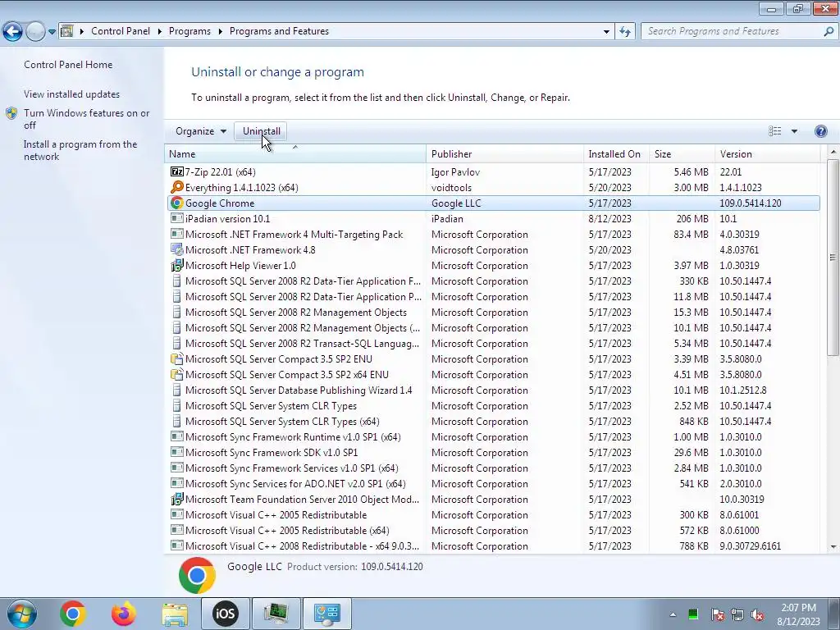This screenshot has height=630, width=840.
Task: Sort list by Installed On column header
Action: click(x=616, y=153)
